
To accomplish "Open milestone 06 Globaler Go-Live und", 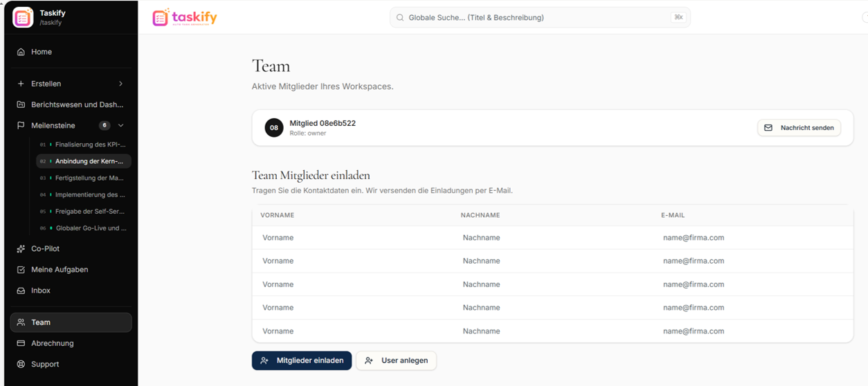I will click(83, 228).
